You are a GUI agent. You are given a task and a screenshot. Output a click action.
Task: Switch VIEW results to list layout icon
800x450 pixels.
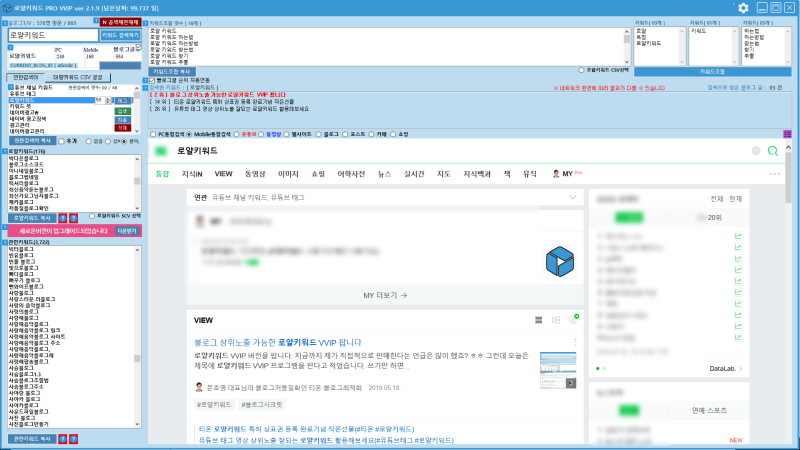click(x=538, y=320)
